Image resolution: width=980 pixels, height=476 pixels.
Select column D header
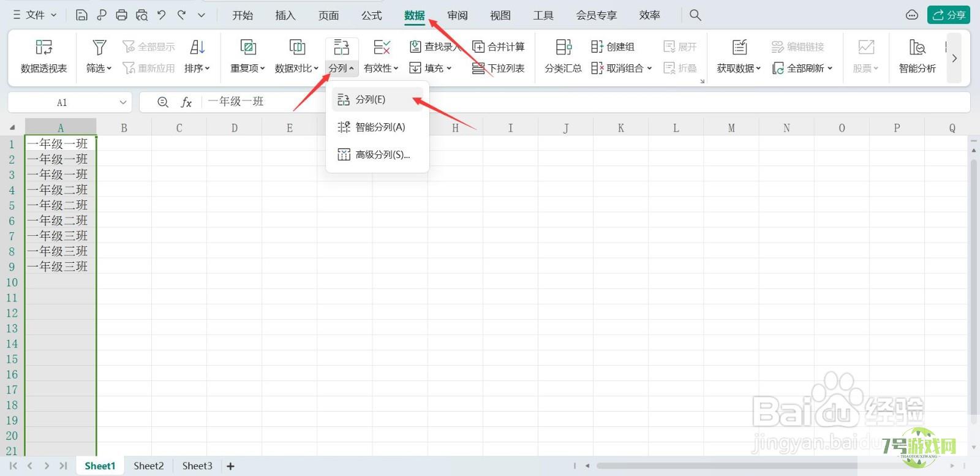235,127
